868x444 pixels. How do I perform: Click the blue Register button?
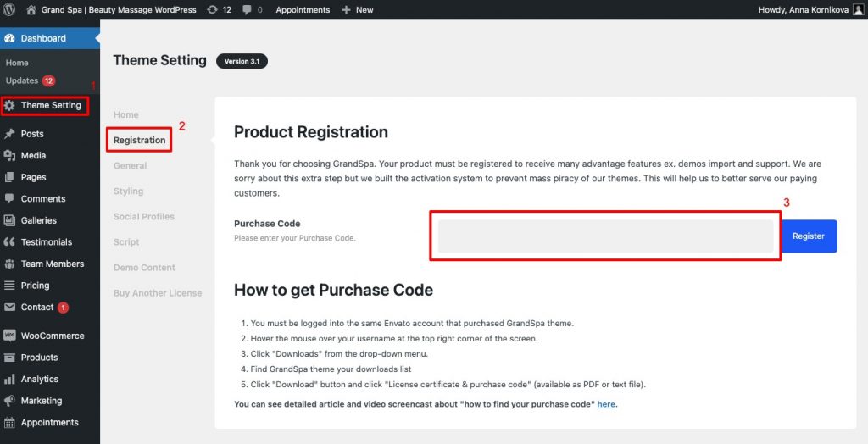click(x=809, y=236)
